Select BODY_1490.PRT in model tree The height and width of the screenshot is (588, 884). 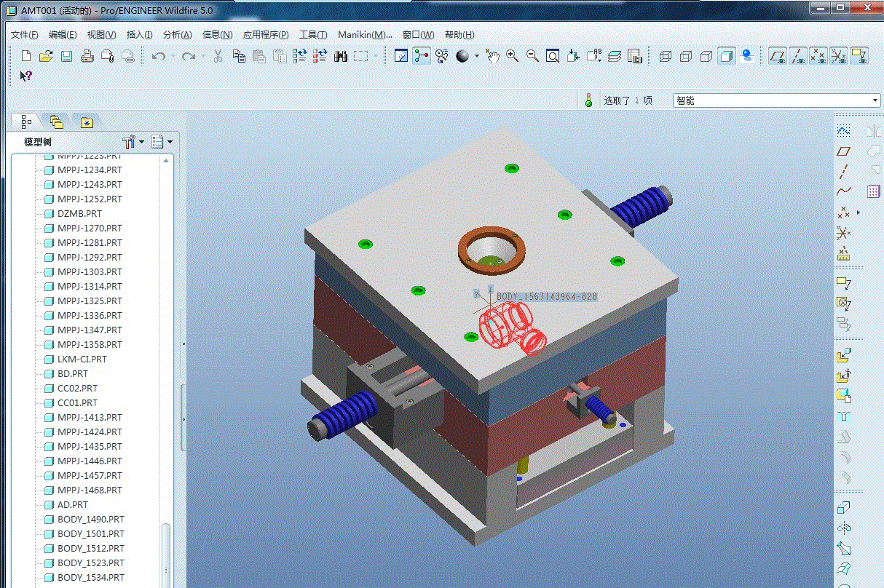coord(90,519)
